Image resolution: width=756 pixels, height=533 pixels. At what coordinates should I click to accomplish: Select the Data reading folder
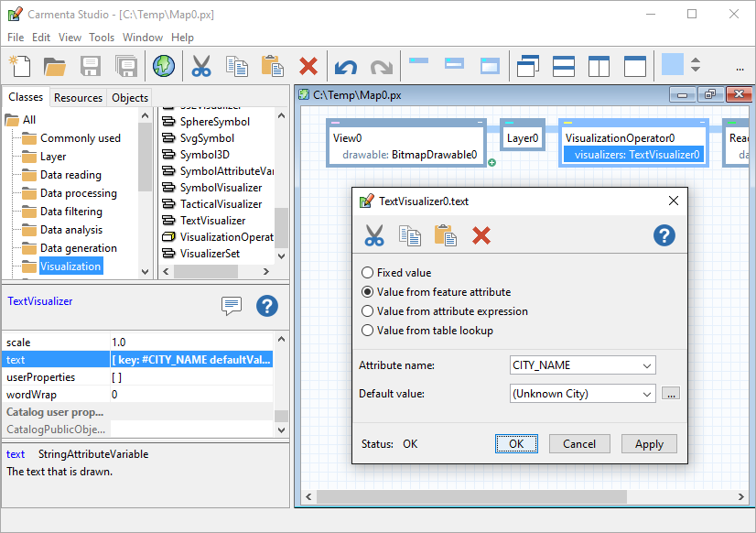pos(70,175)
